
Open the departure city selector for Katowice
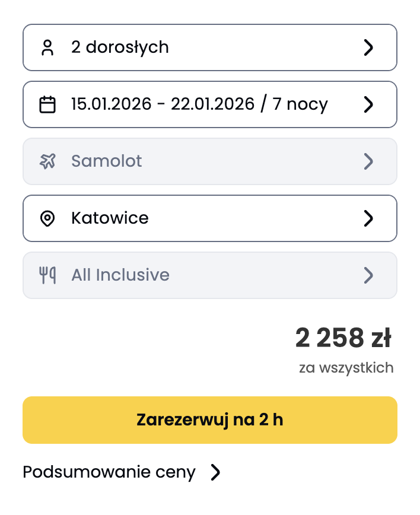[x=209, y=218]
